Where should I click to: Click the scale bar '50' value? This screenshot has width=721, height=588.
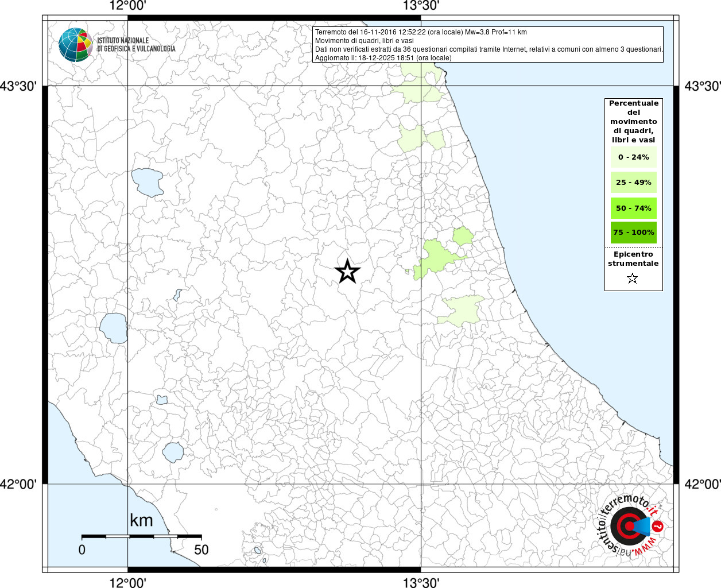(201, 550)
